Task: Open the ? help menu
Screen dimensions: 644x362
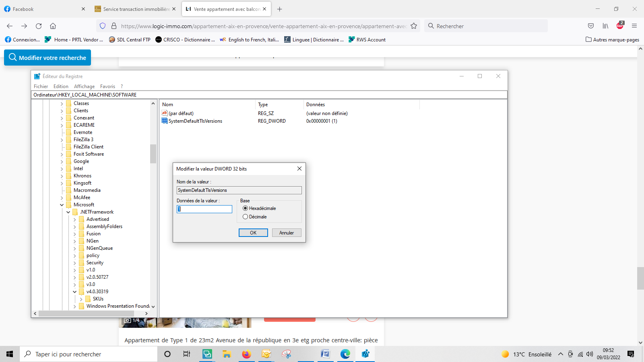Action: coord(122,86)
